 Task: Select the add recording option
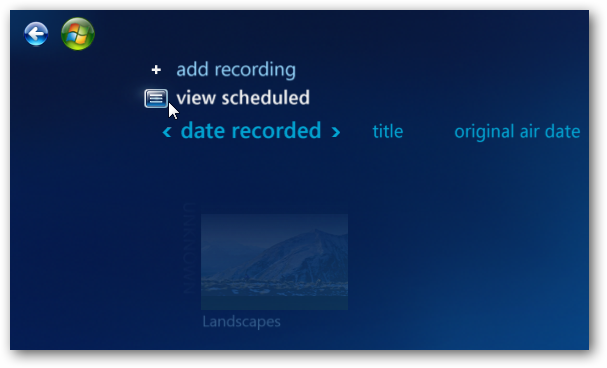click(236, 70)
